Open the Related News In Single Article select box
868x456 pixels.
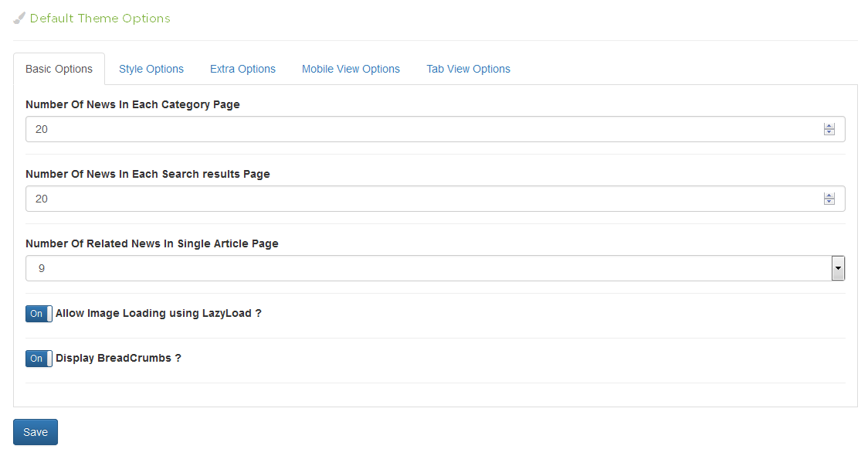[417, 268]
